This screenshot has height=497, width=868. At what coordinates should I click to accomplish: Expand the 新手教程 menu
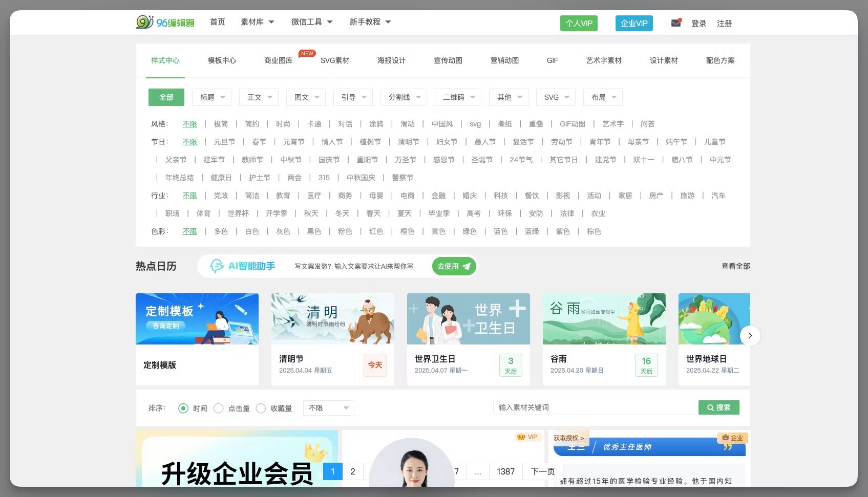click(x=370, y=22)
